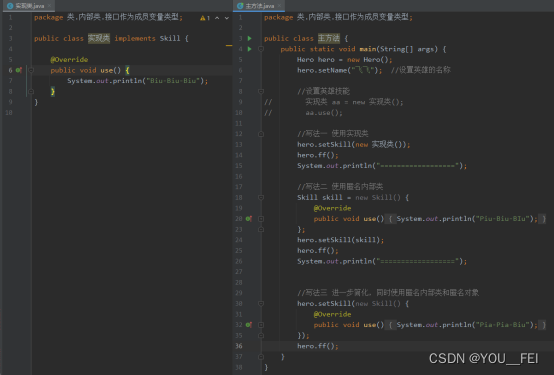554x375 pixels.
Task: Jump to next highlighted problem arrow
Action: (x=227, y=18)
